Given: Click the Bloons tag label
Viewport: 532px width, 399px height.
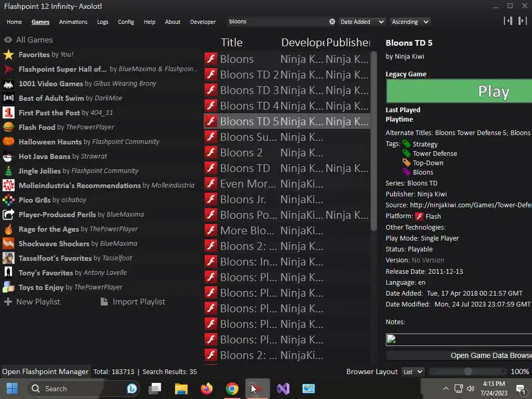Looking at the screenshot, I should coord(423,172).
